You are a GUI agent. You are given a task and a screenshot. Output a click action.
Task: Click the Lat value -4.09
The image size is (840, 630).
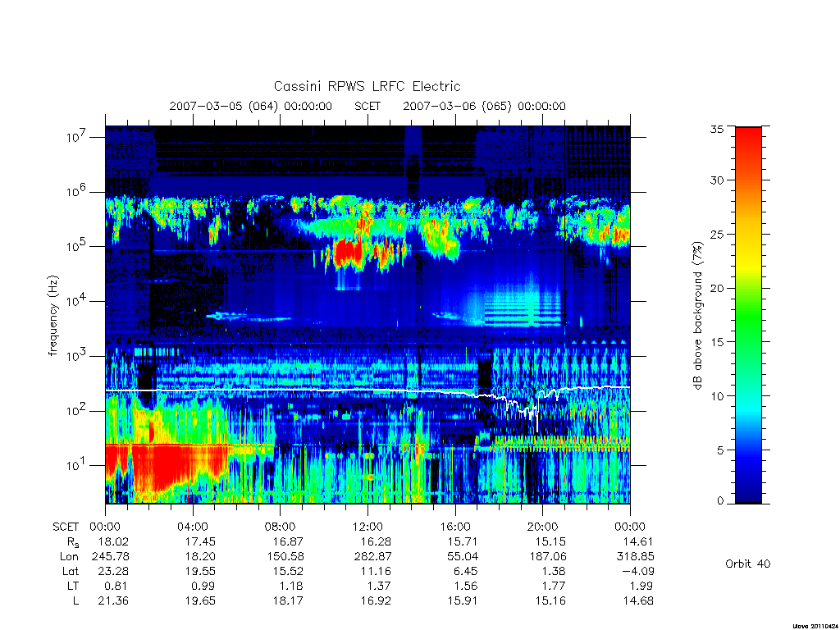pos(638,571)
